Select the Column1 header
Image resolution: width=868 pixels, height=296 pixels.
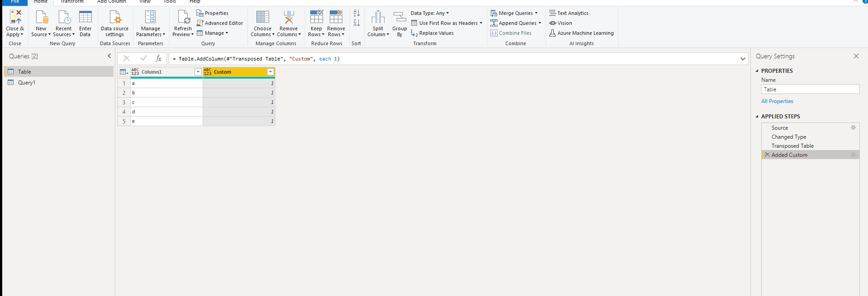pyautogui.click(x=166, y=72)
